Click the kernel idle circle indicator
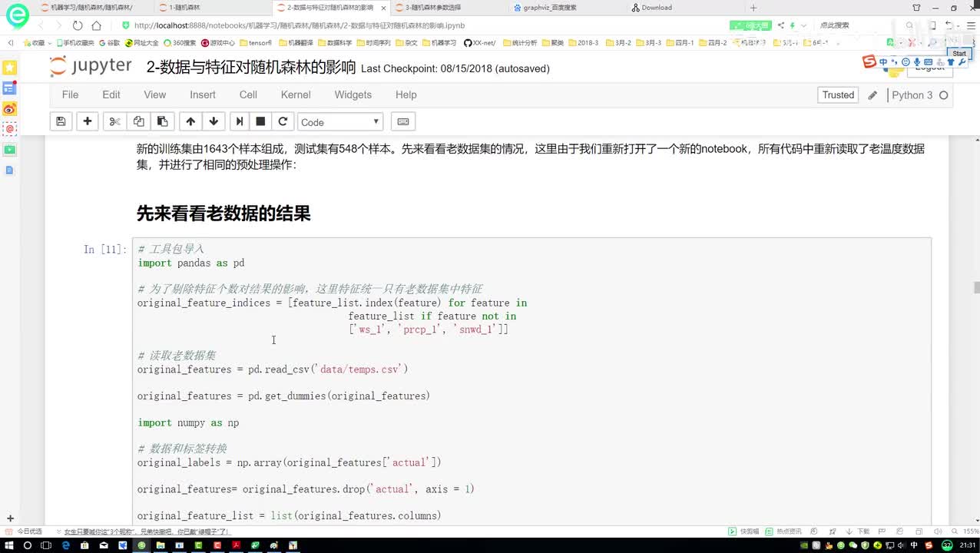This screenshot has height=553, width=980. pos(944,95)
